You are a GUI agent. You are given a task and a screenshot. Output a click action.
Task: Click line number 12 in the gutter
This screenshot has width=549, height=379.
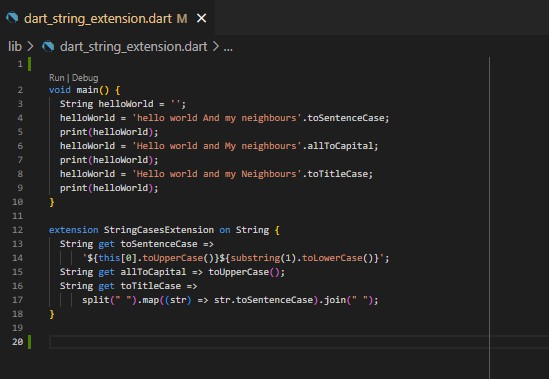[18, 230]
